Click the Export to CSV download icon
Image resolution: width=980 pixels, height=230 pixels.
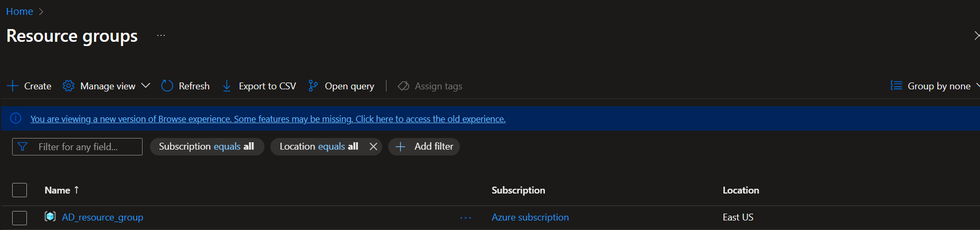[x=227, y=86]
